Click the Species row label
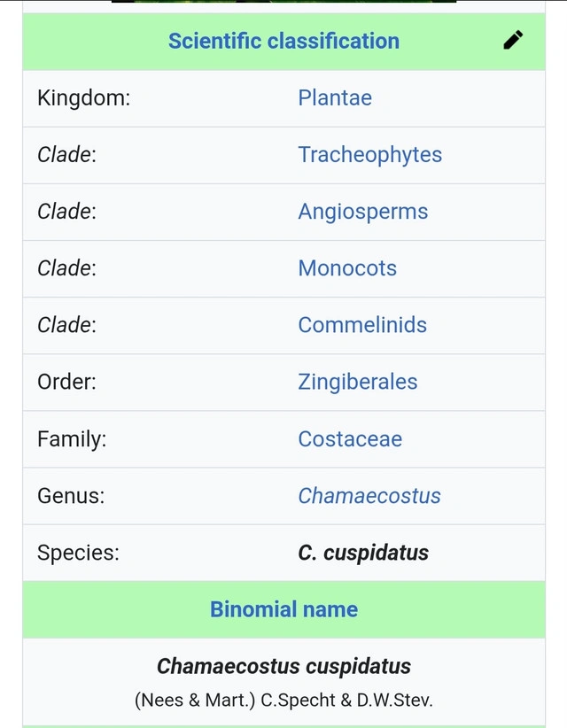567x728 pixels. [x=78, y=553]
